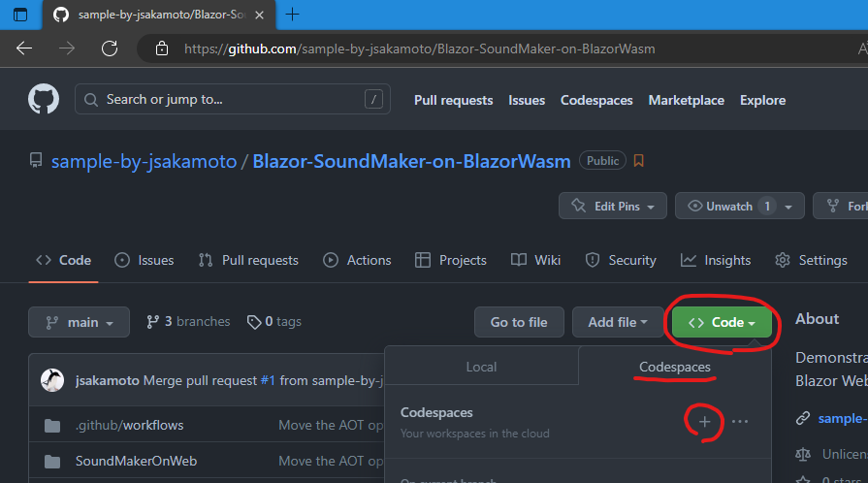Reload the current page
The width and height of the screenshot is (868, 483).
[x=110, y=48]
